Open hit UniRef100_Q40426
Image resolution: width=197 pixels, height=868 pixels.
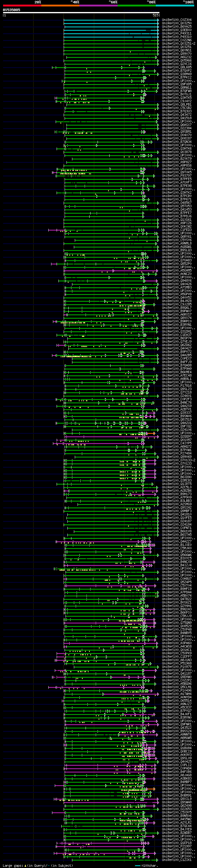click(176, 284)
